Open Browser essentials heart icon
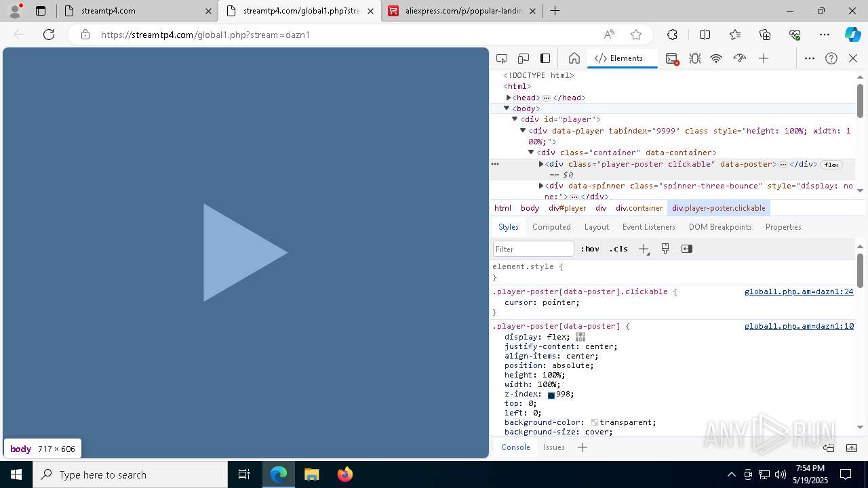The image size is (868, 488). click(795, 35)
